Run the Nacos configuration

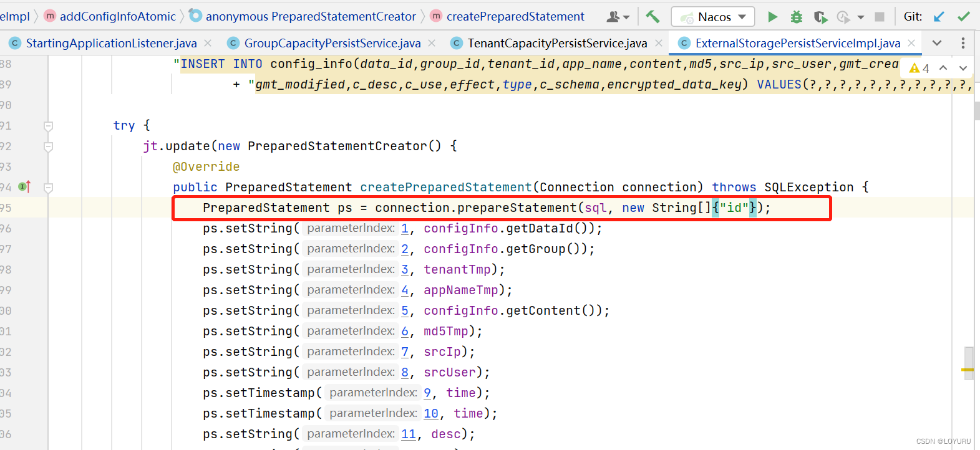pos(772,17)
